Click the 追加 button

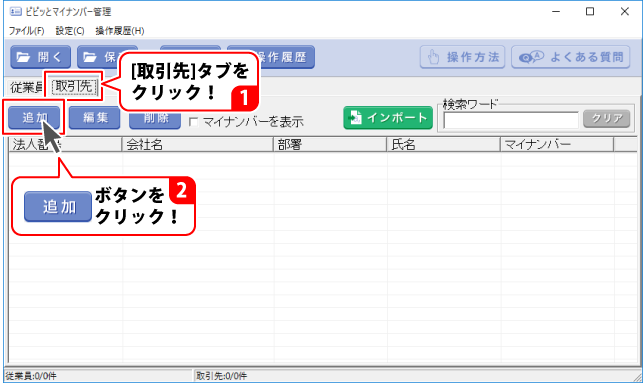pyautogui.click(x=34, y=118)
